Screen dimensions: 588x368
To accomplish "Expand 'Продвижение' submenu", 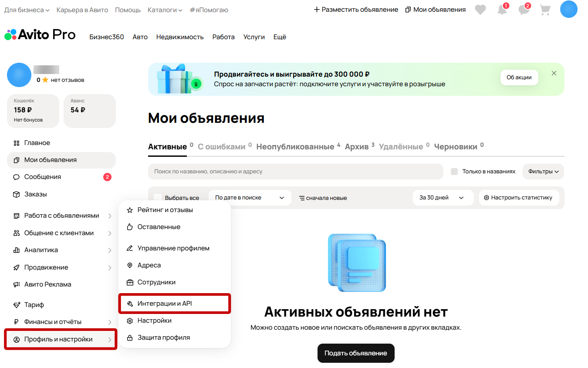I will tap(61, 267).
